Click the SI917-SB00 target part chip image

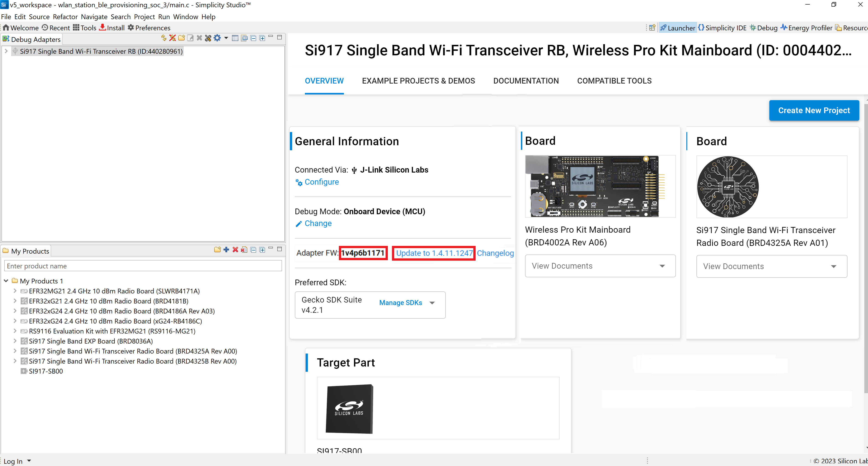point(349,409)
